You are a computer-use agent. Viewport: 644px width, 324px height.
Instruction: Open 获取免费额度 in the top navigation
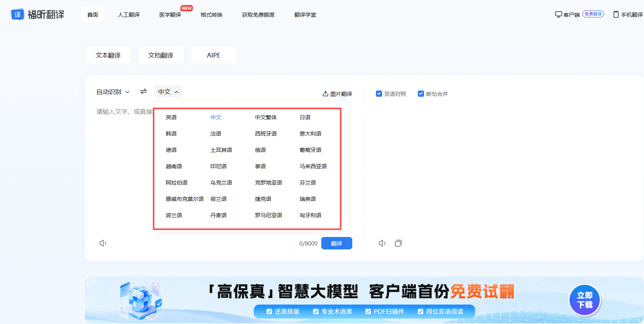click(x=258, y=15)
